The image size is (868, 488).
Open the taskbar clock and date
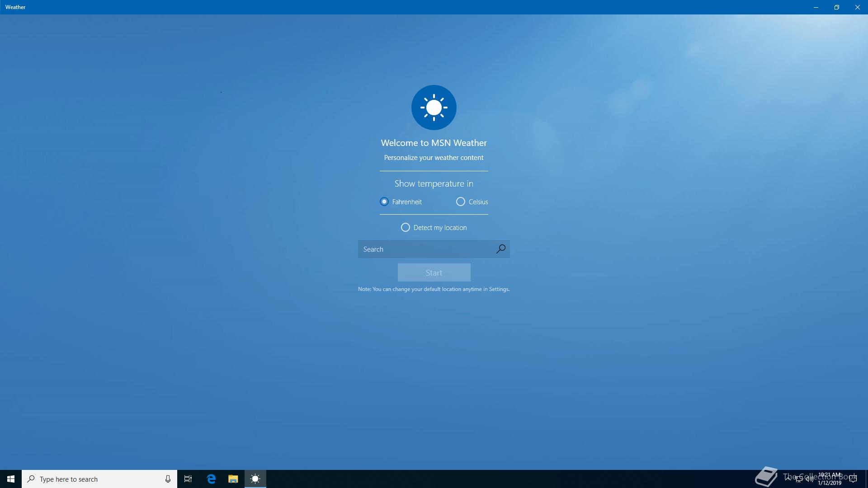pos(830,479)
